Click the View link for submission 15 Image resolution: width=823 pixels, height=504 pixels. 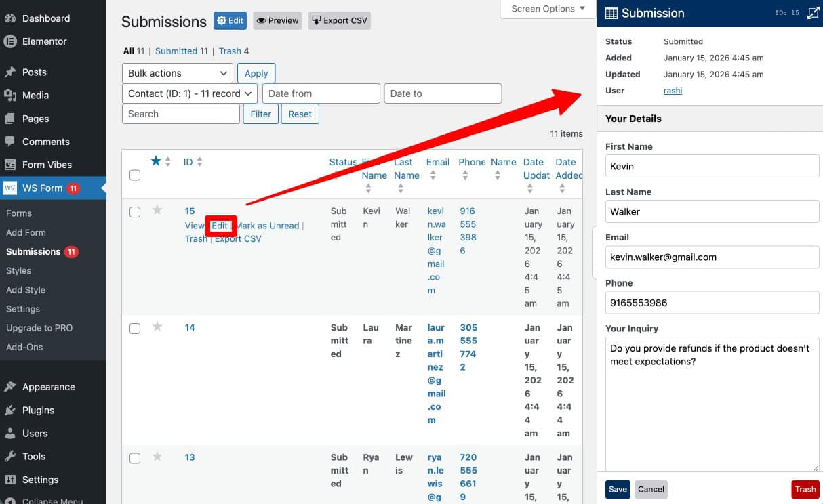[x=195, y=226]
